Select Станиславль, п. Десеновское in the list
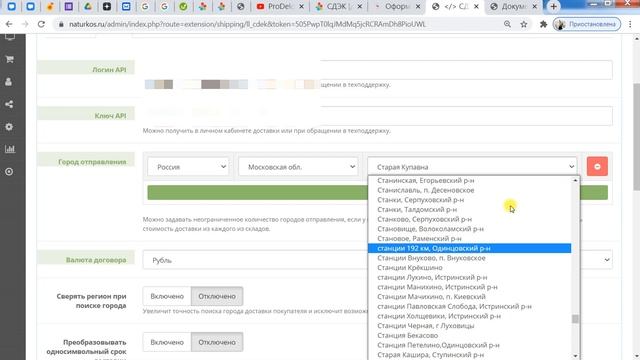The image size is (640, 360). (469, 190)
